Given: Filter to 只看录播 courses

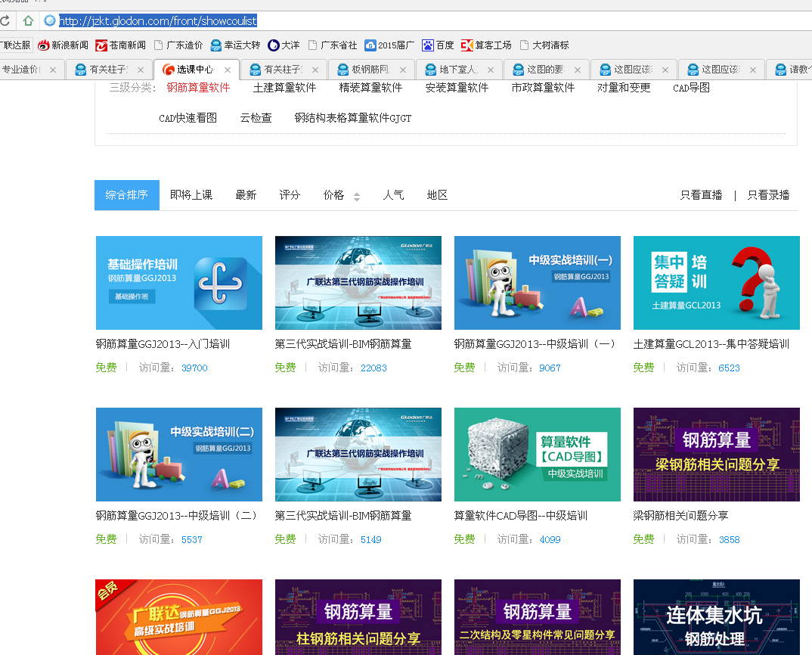Looking at the screenshot, I should [x=768, y=195].
